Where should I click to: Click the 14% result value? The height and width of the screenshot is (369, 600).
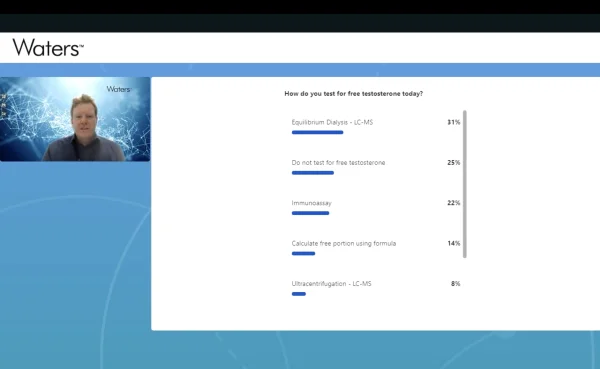[454, 243]
